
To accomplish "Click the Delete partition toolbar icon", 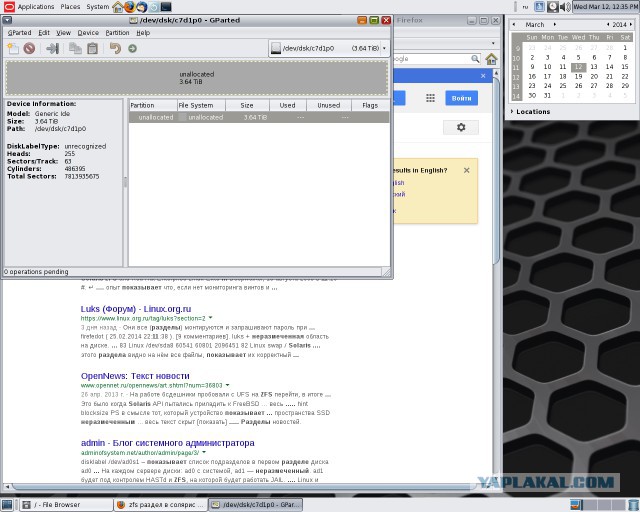I will 29,48.
